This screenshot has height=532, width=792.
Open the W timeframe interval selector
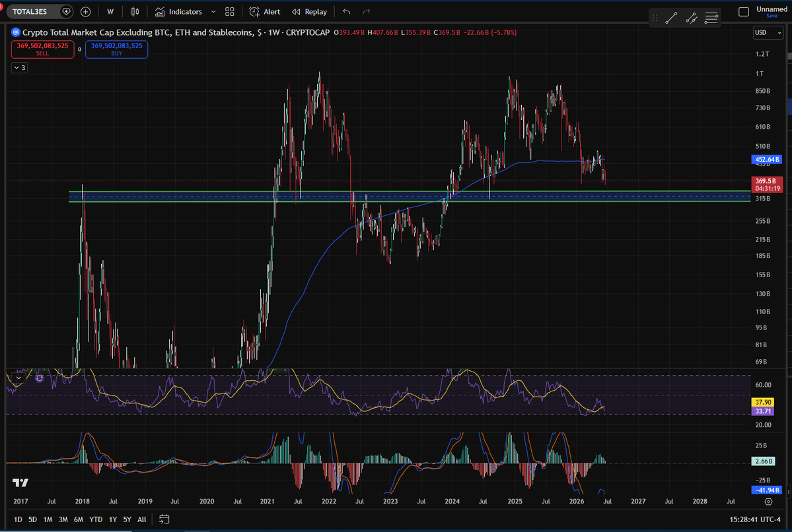(110, 12)
